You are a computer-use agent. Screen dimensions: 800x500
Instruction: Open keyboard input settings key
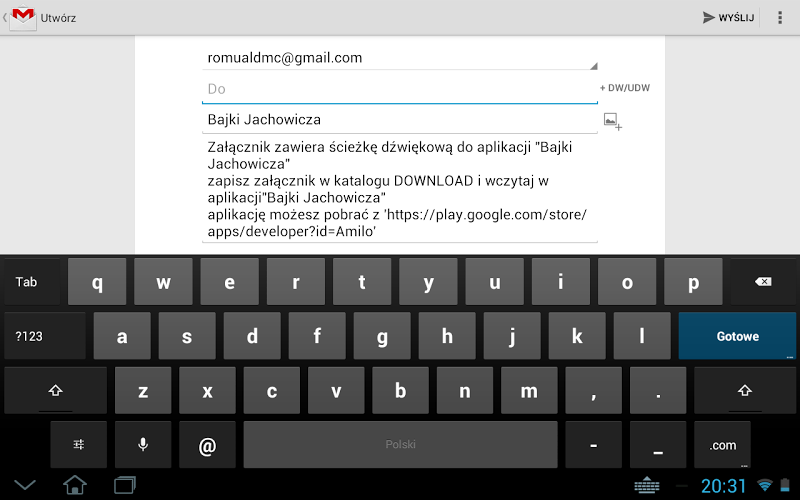point(79,445)
